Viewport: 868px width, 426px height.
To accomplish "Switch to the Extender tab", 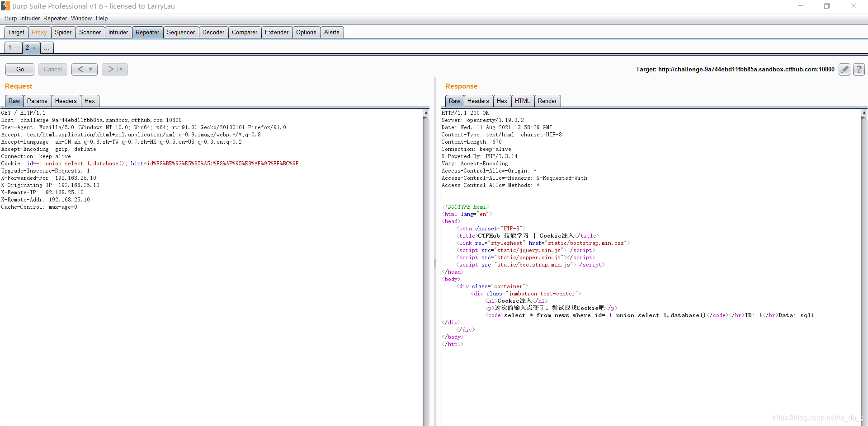I will coord(277,32).
